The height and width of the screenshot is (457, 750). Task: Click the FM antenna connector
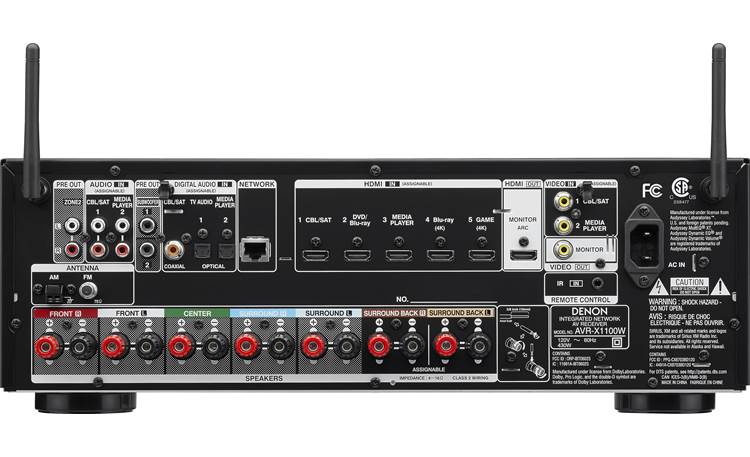click(88, 290)
